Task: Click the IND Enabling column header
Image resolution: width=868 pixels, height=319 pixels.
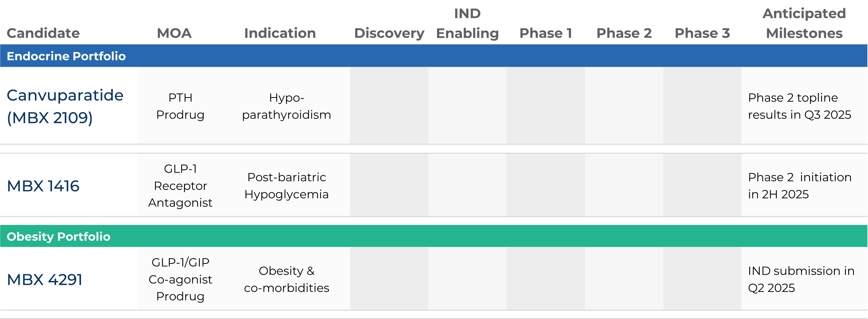Action: tap(467, 24)
